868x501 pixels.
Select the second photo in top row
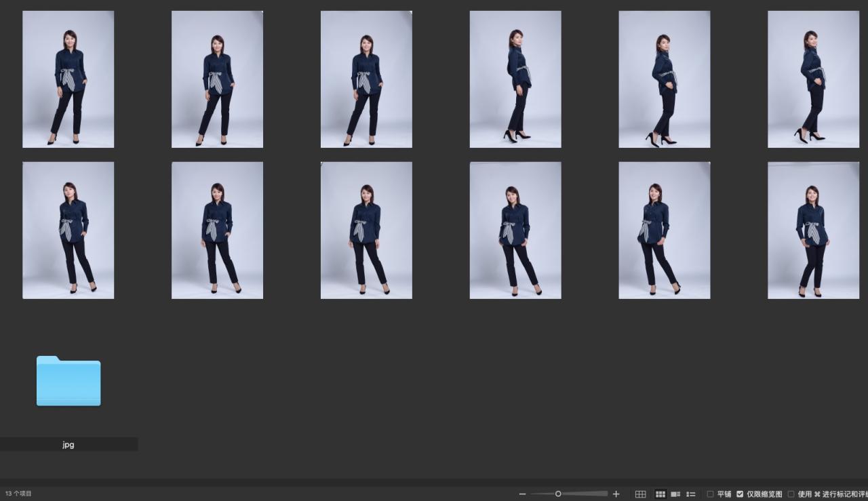tap(217, 79)
